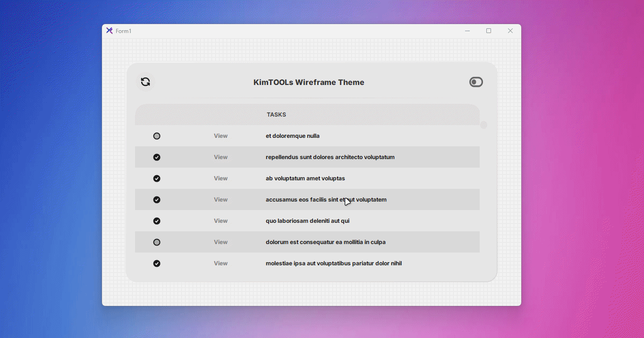Select 'repellendus sunt dolores architecto voluptatum' text
This screenshot has width=644, height=338.
tap(330, 157)
